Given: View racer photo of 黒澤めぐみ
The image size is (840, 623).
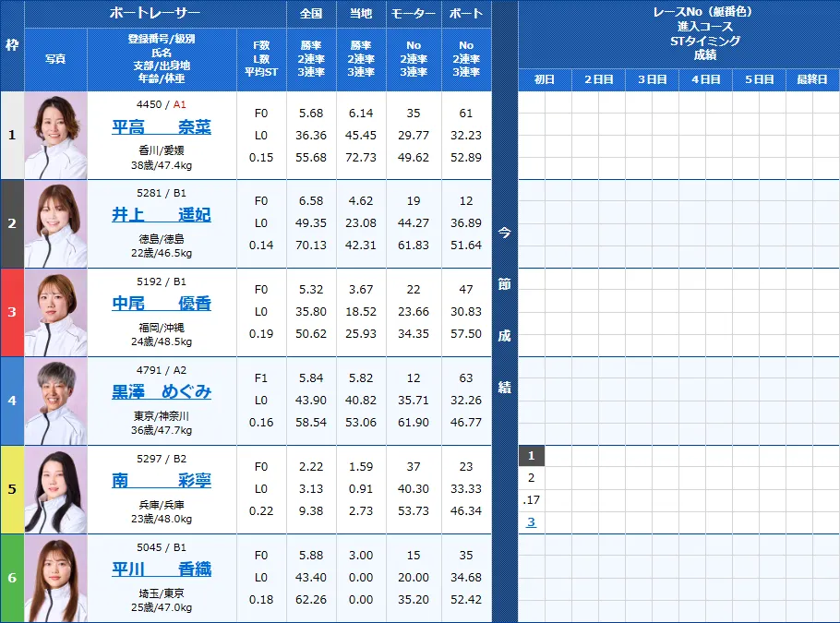Looking at the screenshot, I should (54, 401).
